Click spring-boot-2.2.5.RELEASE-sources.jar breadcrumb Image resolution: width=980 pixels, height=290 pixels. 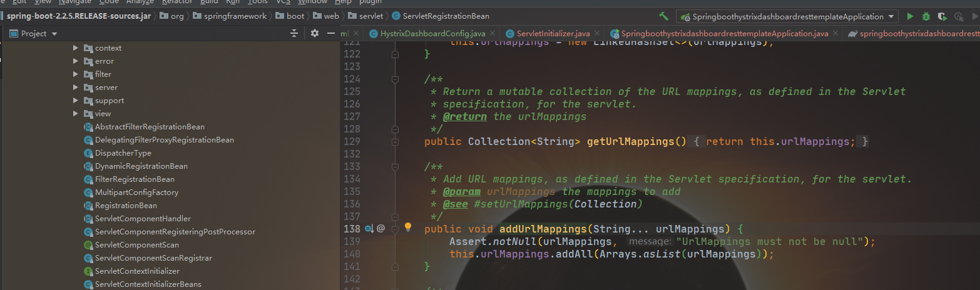pyautogui.click(x=79, y=16)
